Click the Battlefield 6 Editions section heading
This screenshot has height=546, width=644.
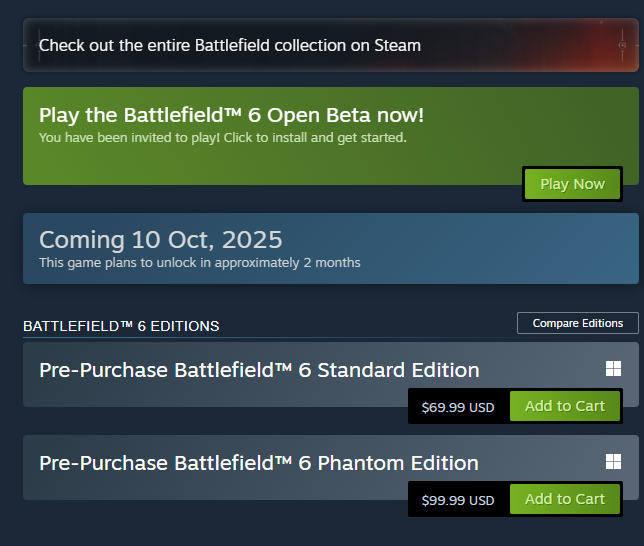tap(121, 326)
